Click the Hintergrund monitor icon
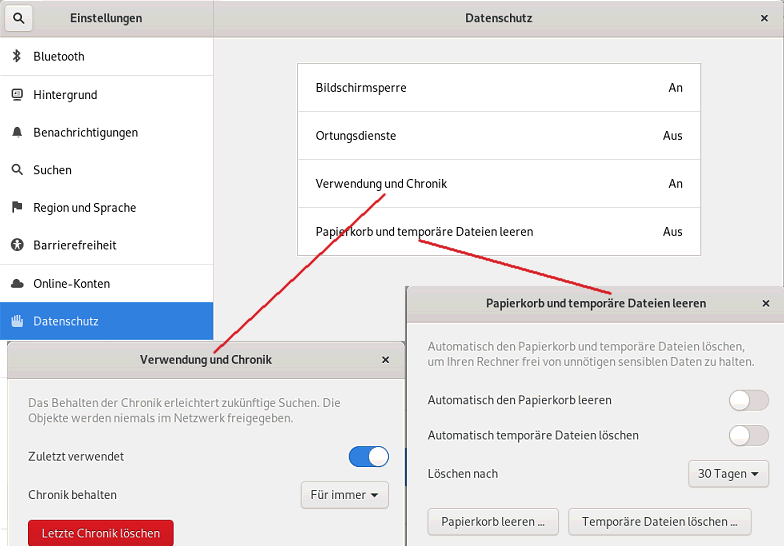 pos(17,95)
